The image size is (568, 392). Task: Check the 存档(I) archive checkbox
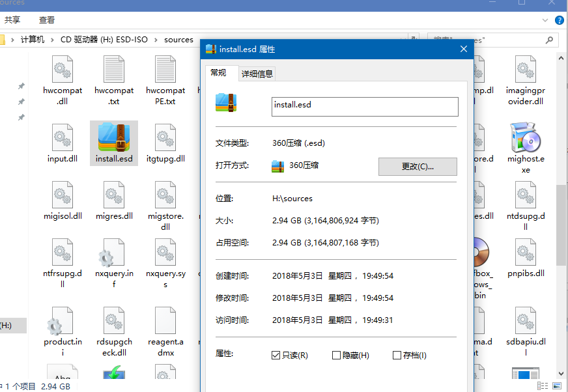[x=397, y=355]
